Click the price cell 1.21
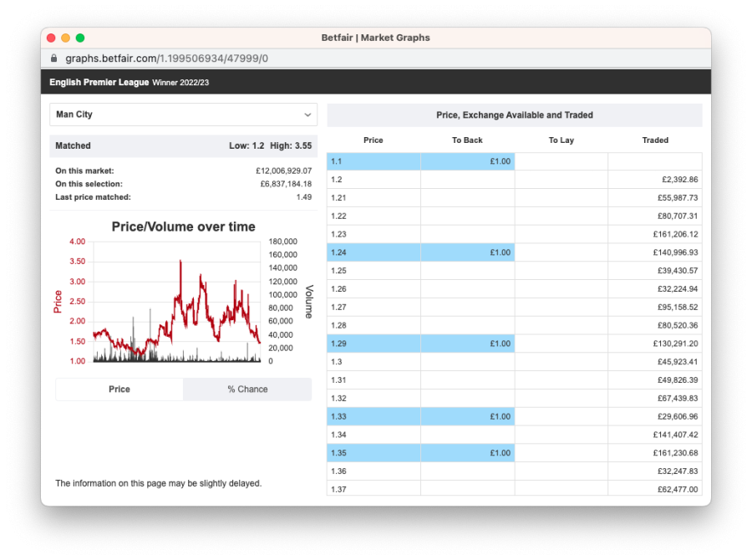This screenshot has height=560, width=752. (x=374, y=198)
